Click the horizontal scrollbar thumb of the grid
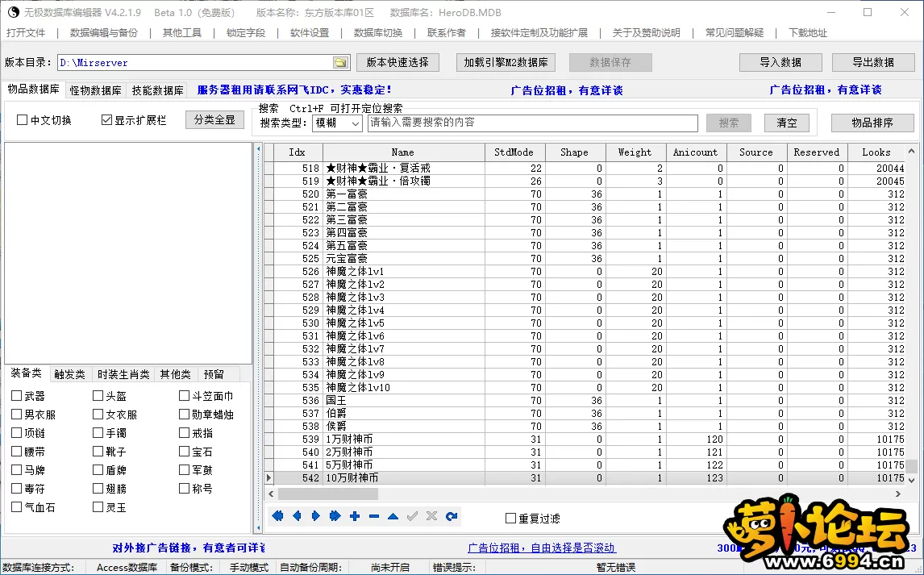Image resolution: width=924 pixels, height=575 pixels. 327,494
